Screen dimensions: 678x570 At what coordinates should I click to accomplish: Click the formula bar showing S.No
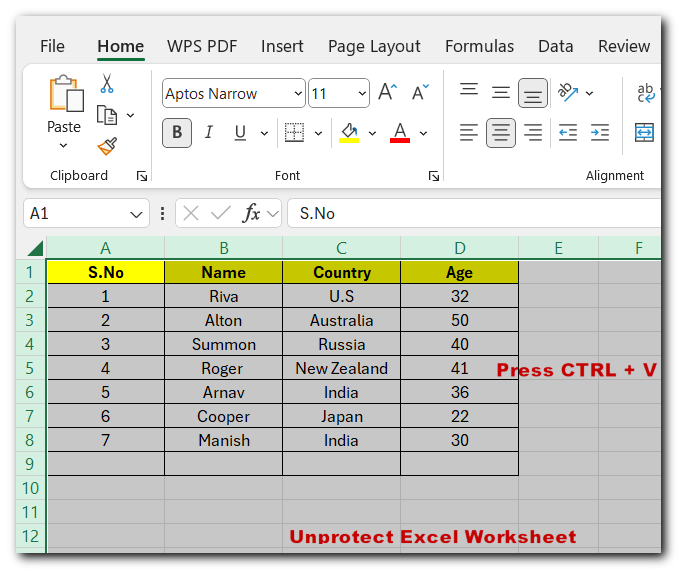(470, 213)
